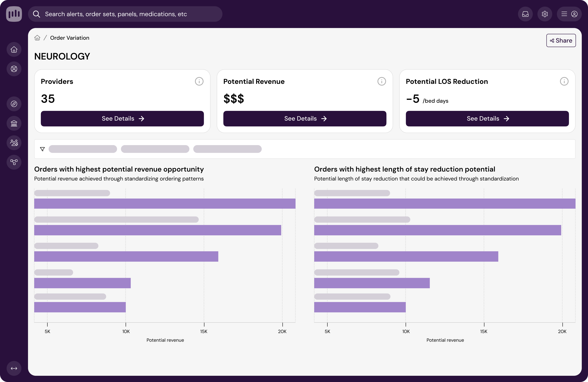Click the home icon in the sidebar

coord(14,50)
